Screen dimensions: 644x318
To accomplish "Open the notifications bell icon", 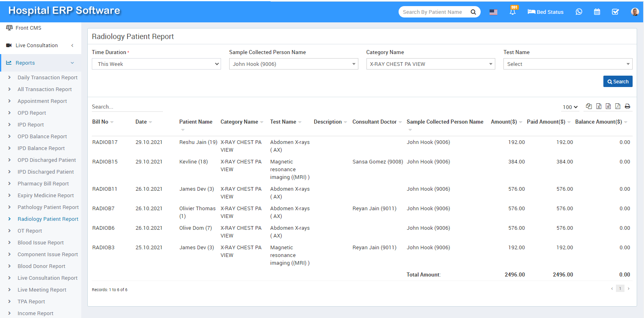I will tap(513, 12).
